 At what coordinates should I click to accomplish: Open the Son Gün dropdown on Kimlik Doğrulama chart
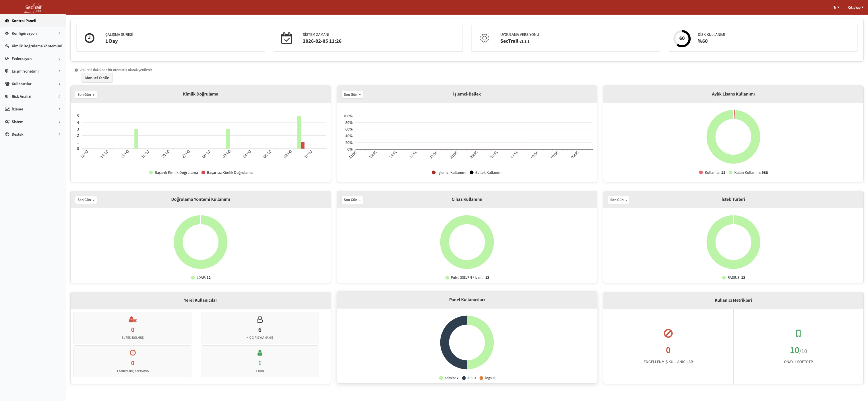tap(86, 95)
